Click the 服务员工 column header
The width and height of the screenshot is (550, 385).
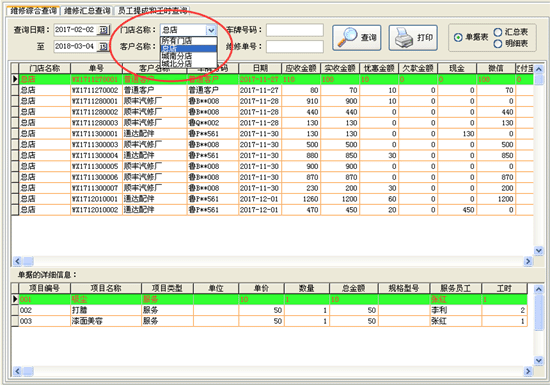(456, 288)
